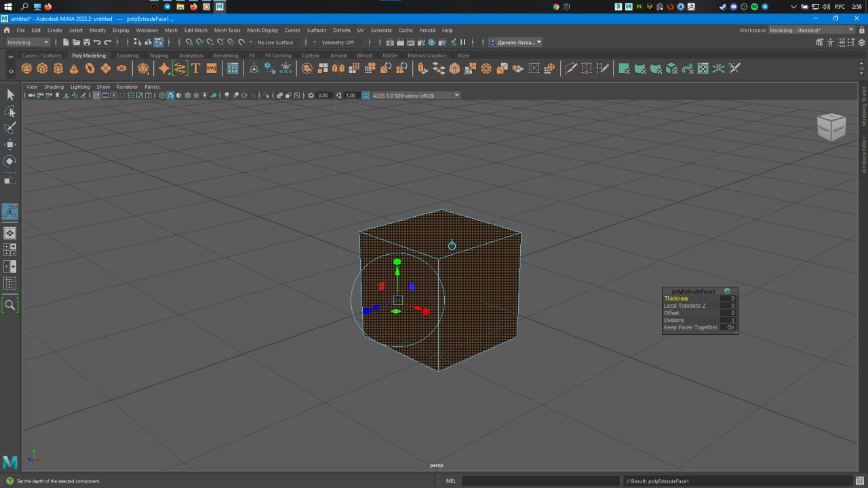Viewport: 868px width, 488px height.
Task: Create a polygon disc from the shelf
Action: [x=121, y=68]
